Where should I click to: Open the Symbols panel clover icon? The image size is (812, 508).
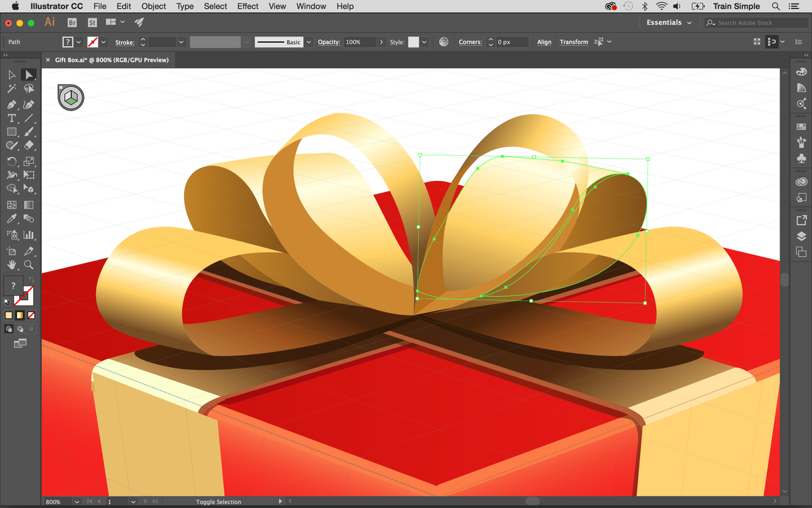point(801,158)
